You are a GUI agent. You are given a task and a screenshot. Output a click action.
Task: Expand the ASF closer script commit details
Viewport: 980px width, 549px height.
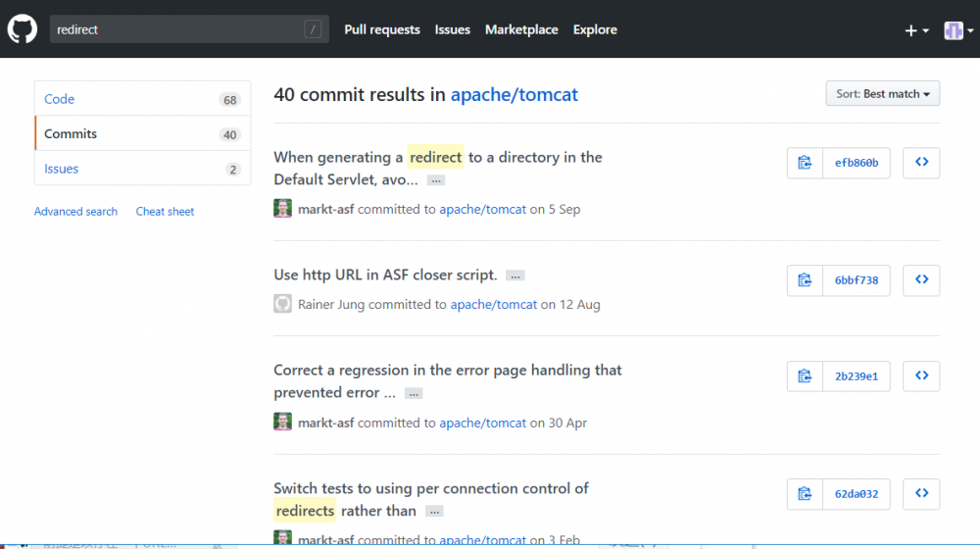(515, 275)
